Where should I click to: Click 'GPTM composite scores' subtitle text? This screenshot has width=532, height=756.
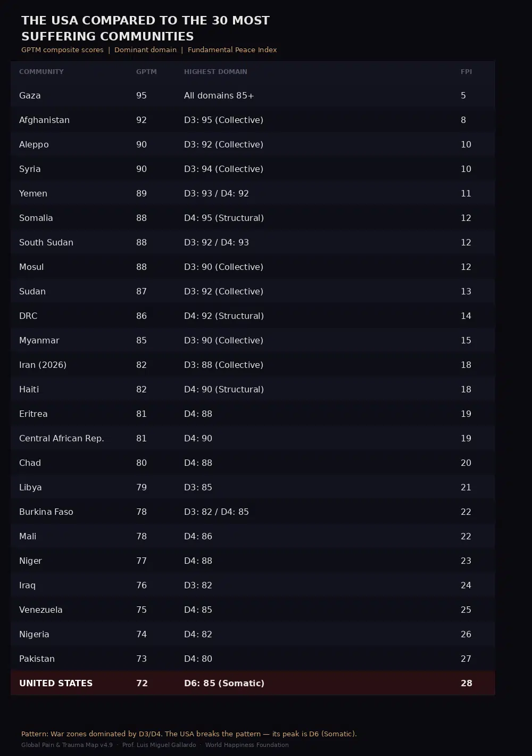point(62,50)
